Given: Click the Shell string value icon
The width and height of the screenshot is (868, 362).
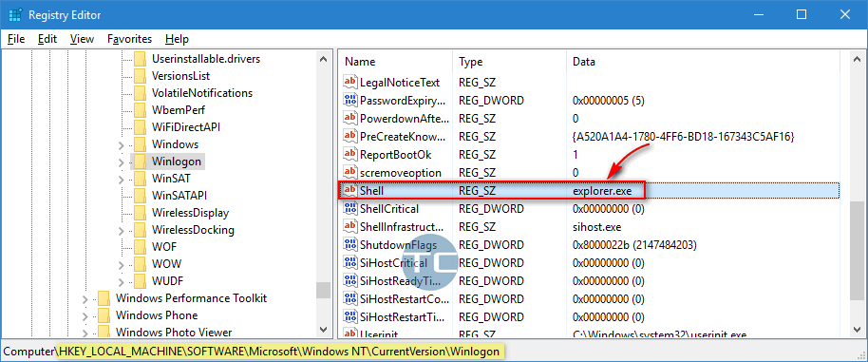Looking at the screenshot, I should point(349,190).
